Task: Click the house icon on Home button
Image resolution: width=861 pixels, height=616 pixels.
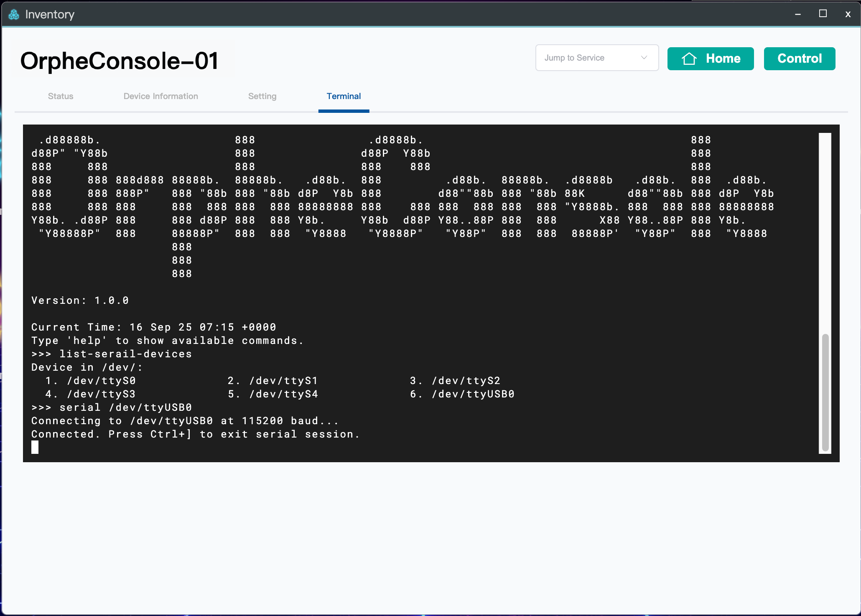Action: (x=689, y=59)
